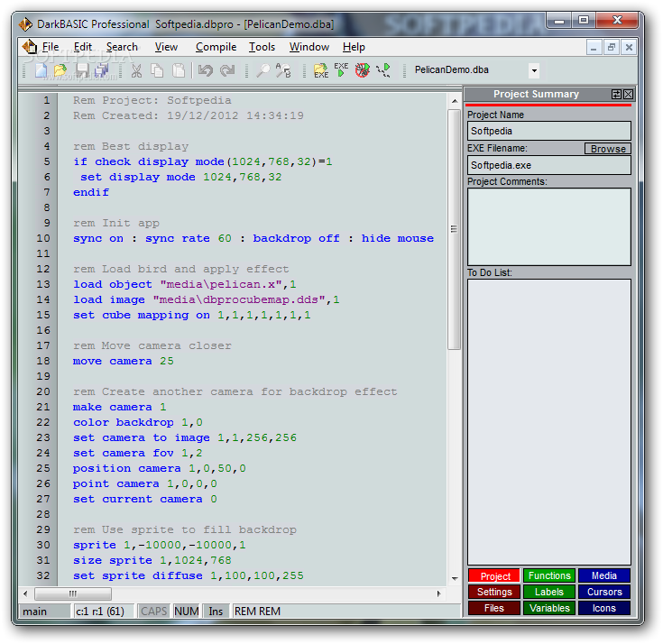
Task: Click the Make EXE compile icon
Action: (321, 70)
